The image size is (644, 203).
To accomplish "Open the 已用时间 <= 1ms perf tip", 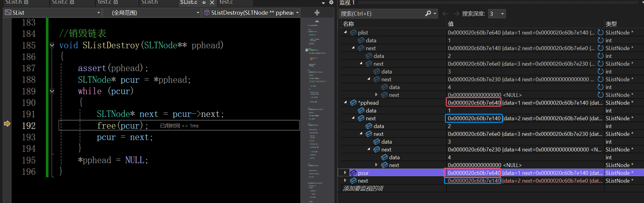I will (179, 126).
